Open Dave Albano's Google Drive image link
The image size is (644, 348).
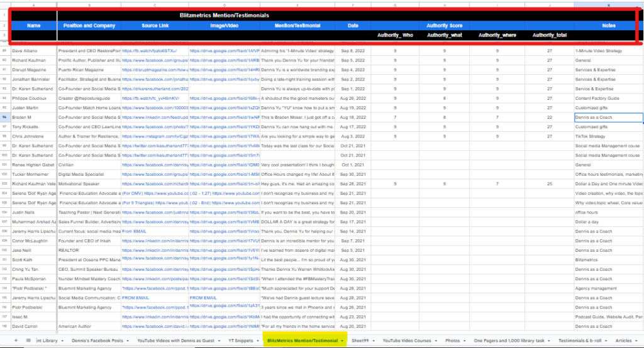[x=225, y=51]
